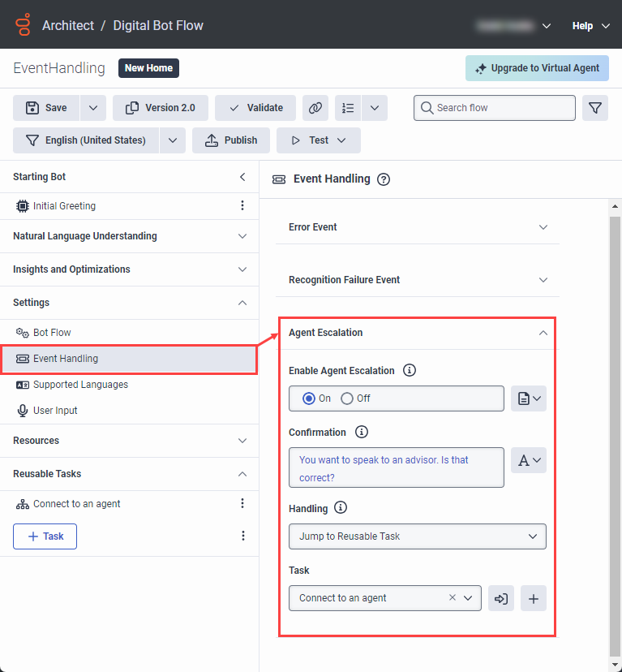Open Handling dropdown Jump to Reusable Task
Image resolution: width=622 pixels, height=672 pixels.
(418, 536)
